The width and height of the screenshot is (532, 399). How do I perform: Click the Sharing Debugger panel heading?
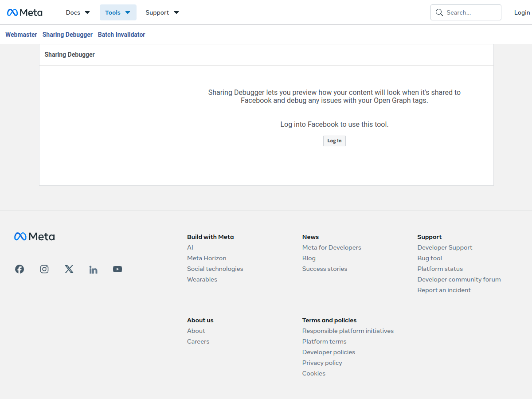tap(70, 55)
